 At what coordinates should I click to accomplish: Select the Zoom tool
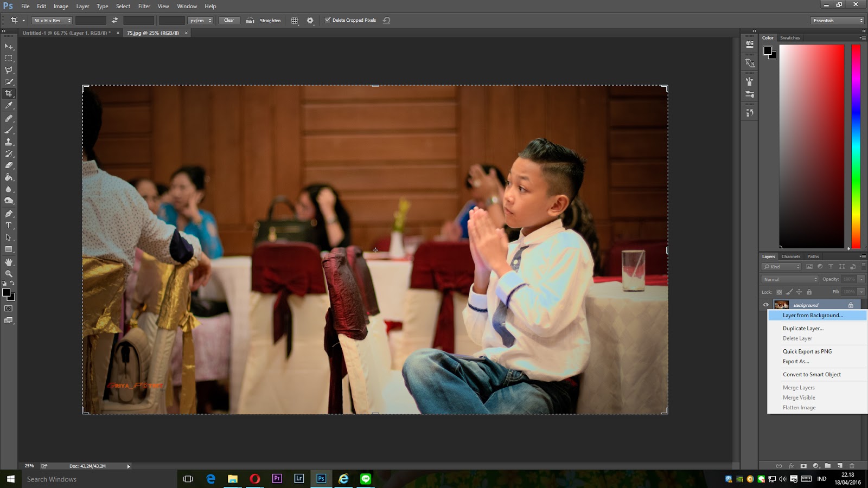point(9,274)
